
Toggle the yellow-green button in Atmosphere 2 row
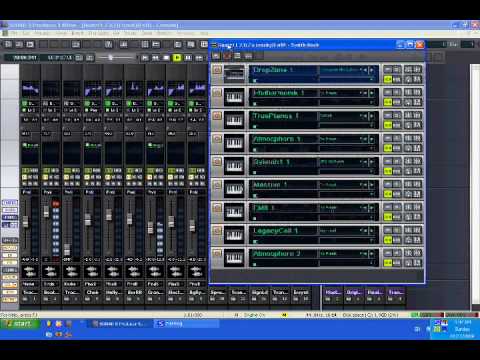(x=387, y=263)
